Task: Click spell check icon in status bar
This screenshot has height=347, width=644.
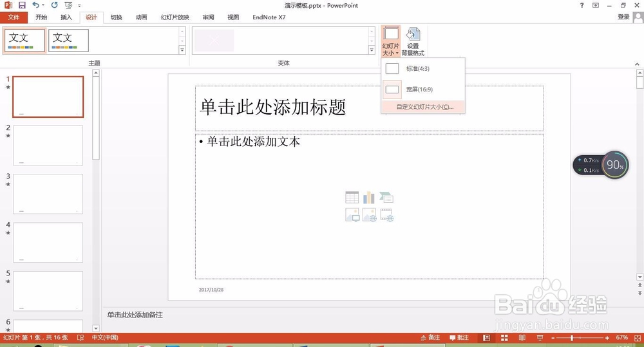Action: pos(80,337)
